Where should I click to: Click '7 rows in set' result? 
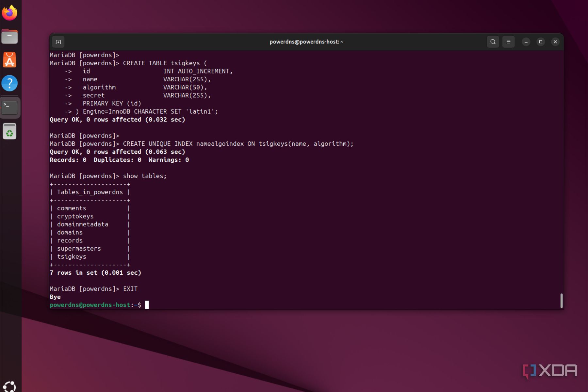[95, 273]
